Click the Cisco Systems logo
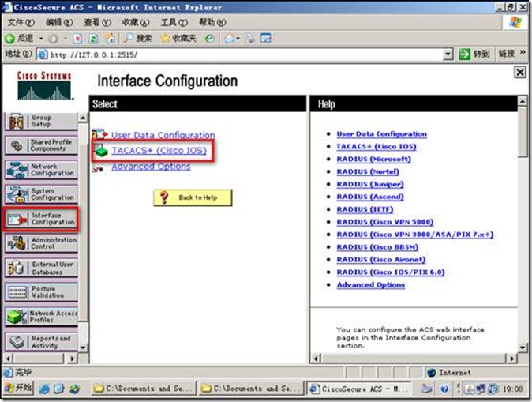This screenshot has height=402, width=532. 44,85
